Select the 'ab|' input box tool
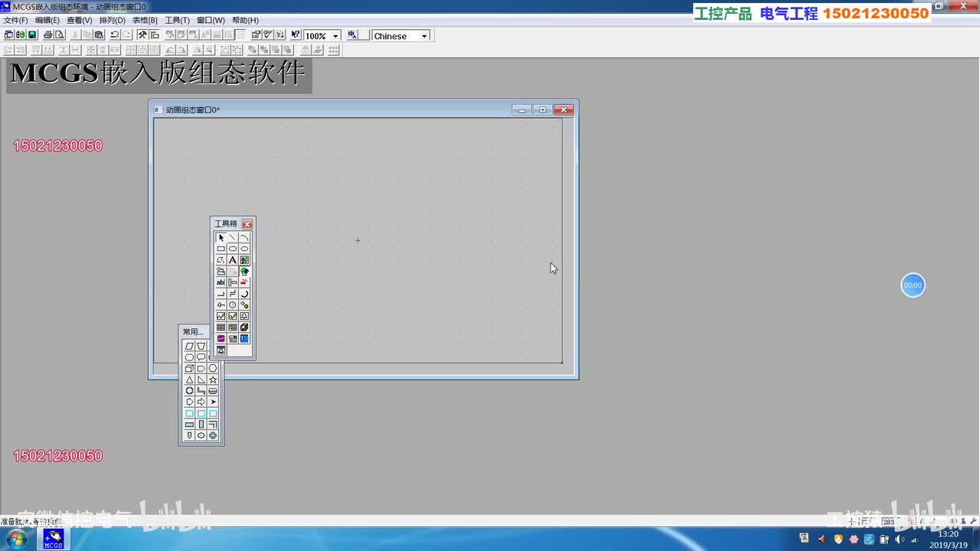This screenshot has height=551, width=980. 221,282
